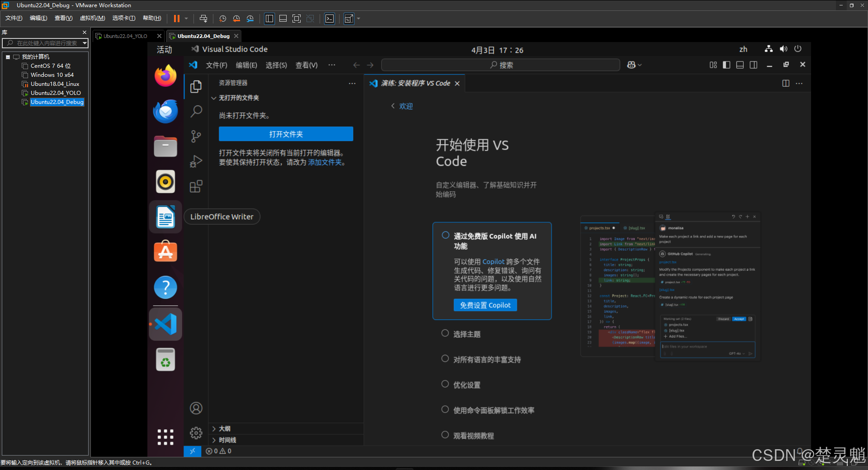Toggle the secondary side bar icon

tap(754, 65)
